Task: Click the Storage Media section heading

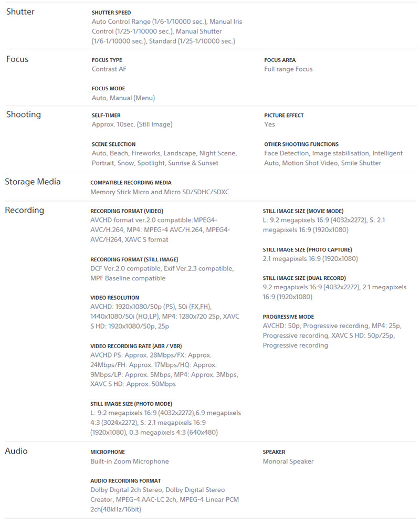Action: pyautogui.click(x=33, y=182)
